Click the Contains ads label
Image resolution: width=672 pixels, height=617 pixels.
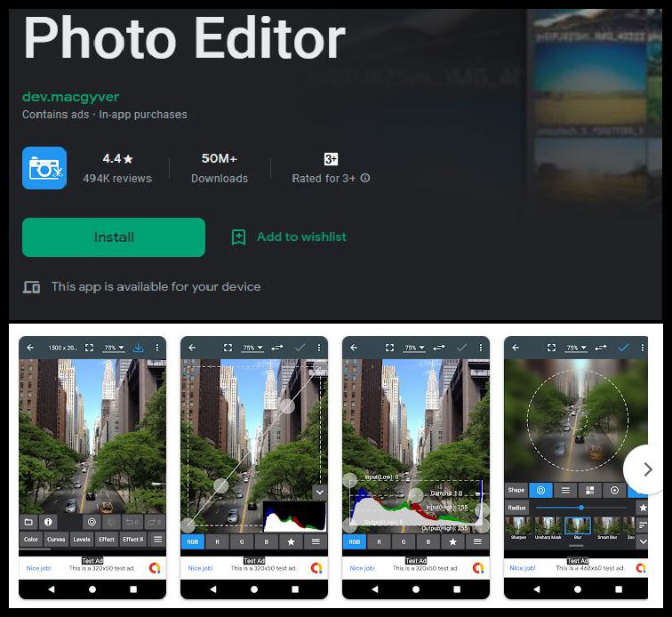coord(56,115)
